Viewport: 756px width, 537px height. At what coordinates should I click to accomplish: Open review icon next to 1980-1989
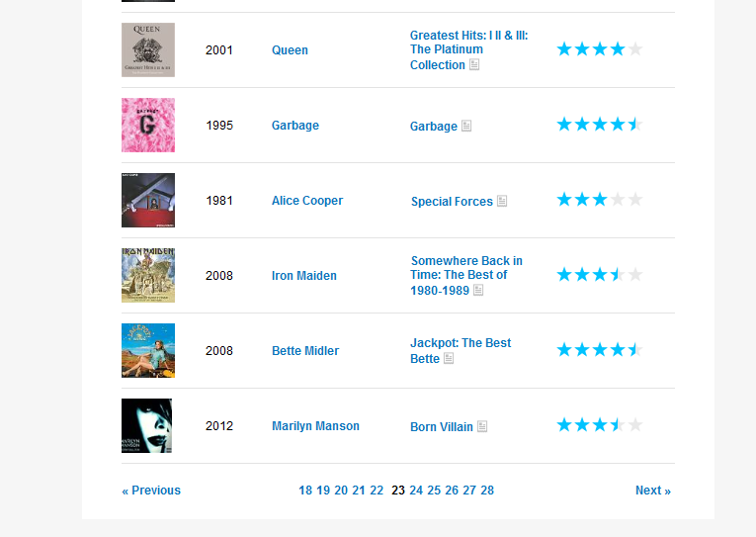[478, 291]
